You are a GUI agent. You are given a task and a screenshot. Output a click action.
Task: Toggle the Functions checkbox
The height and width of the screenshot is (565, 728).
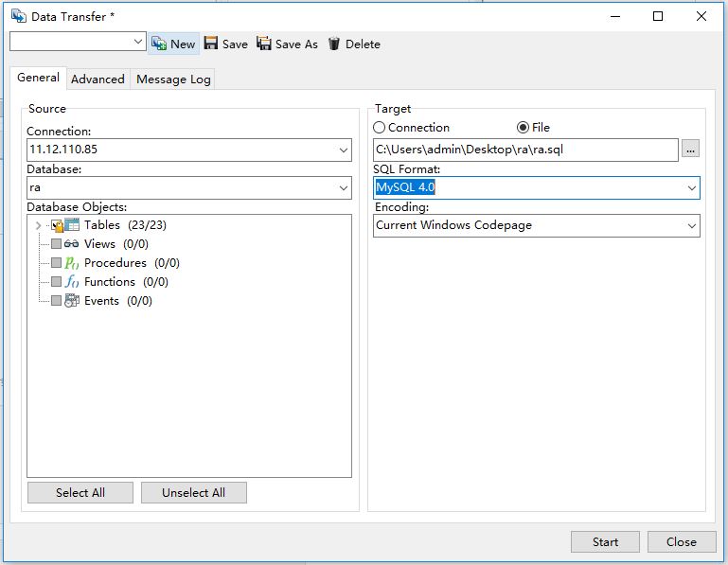(56, 282)
